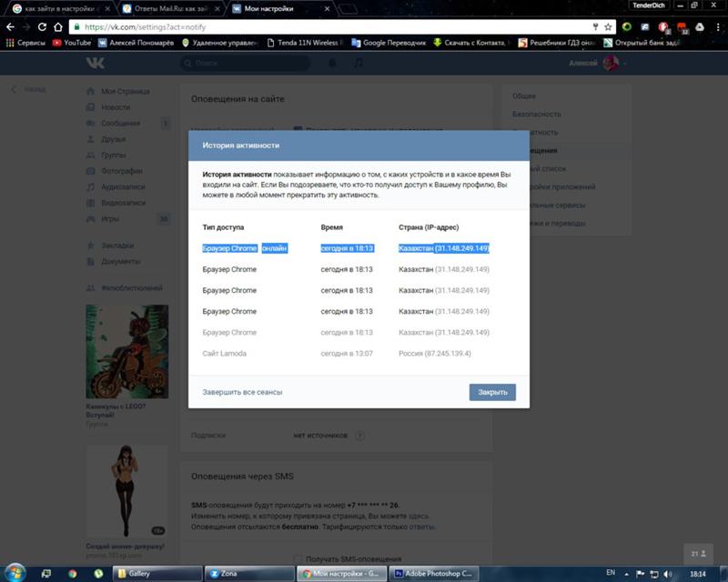The height and width of the screenshot is (582, 728).
Task: Open Документы in left sidebar
Action: (x=113, y=261)
